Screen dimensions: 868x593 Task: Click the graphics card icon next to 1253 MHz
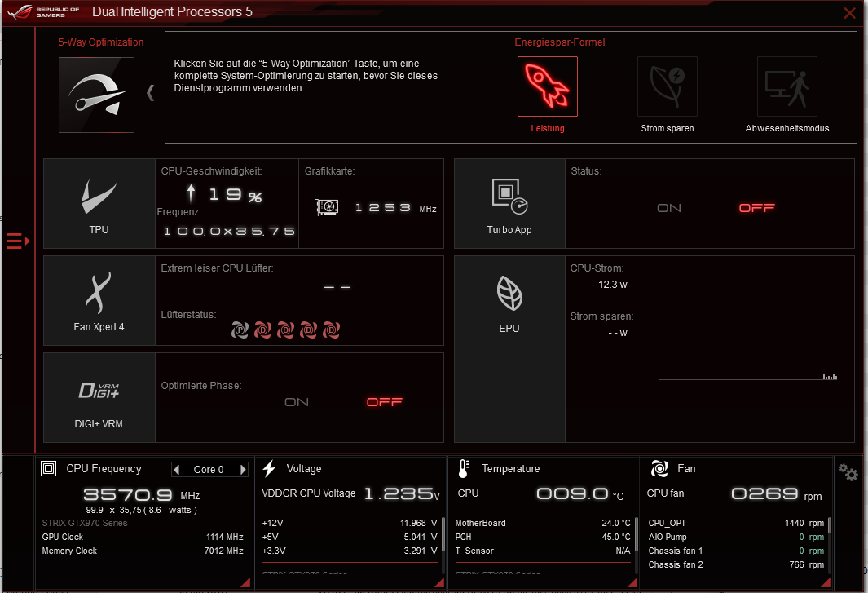coord(327,207)
